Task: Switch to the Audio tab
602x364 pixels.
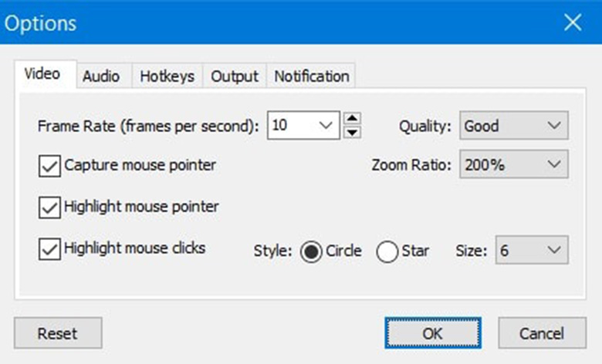Action: (x=101, y=76)
